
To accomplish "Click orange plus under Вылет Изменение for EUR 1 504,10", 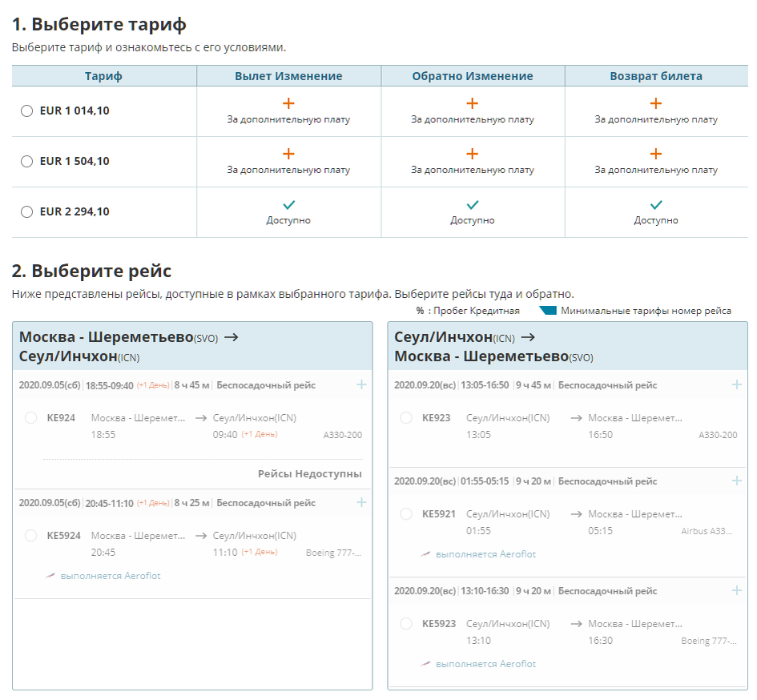I will click(x=288, y=154).
